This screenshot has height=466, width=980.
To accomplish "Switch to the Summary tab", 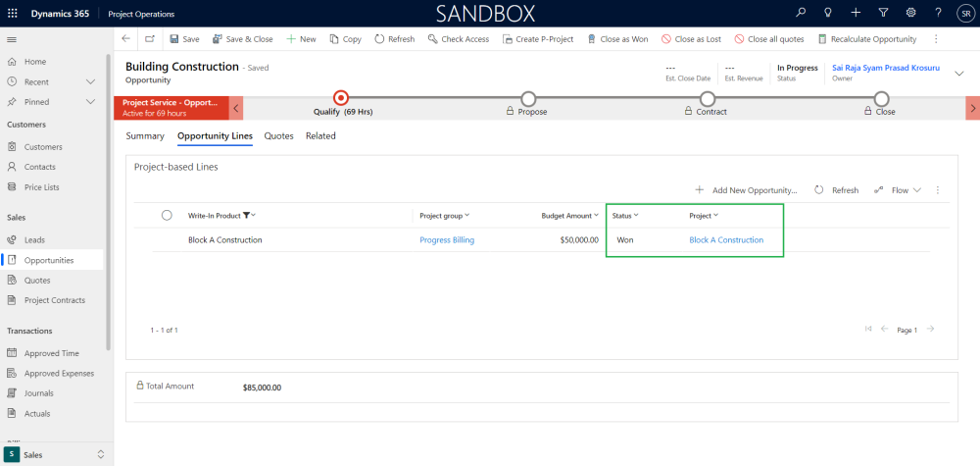I will click(145, 135).
